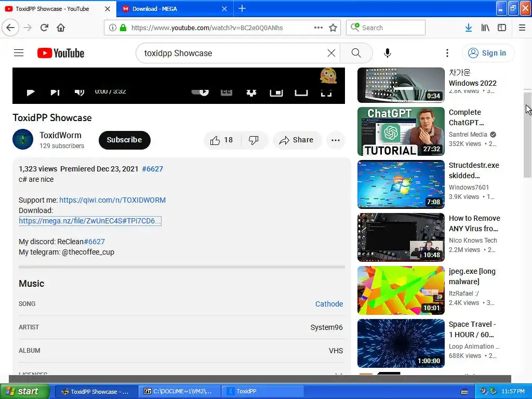Screen dimensions: 532x399
Task: Click the Firefox Search box
Action: point(386,28)
